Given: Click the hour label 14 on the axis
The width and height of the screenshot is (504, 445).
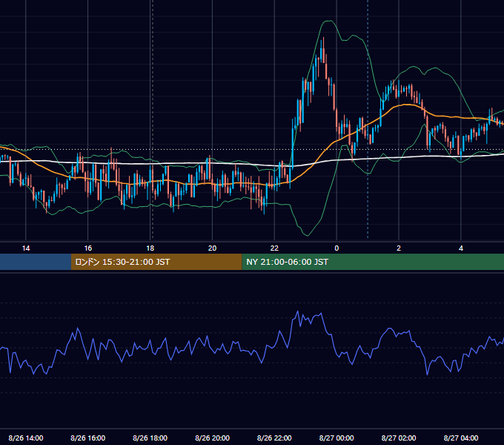Looking at the screenshot, I should click(26, 248).
